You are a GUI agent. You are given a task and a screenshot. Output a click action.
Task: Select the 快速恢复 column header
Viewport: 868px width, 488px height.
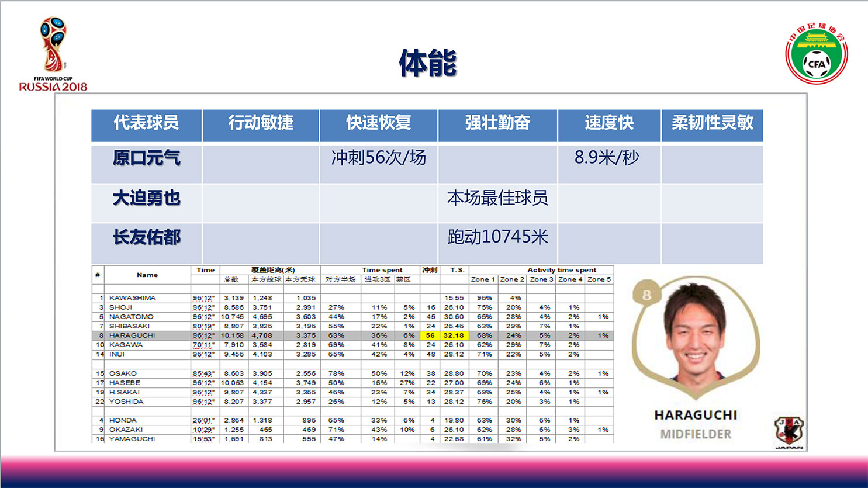378,123
